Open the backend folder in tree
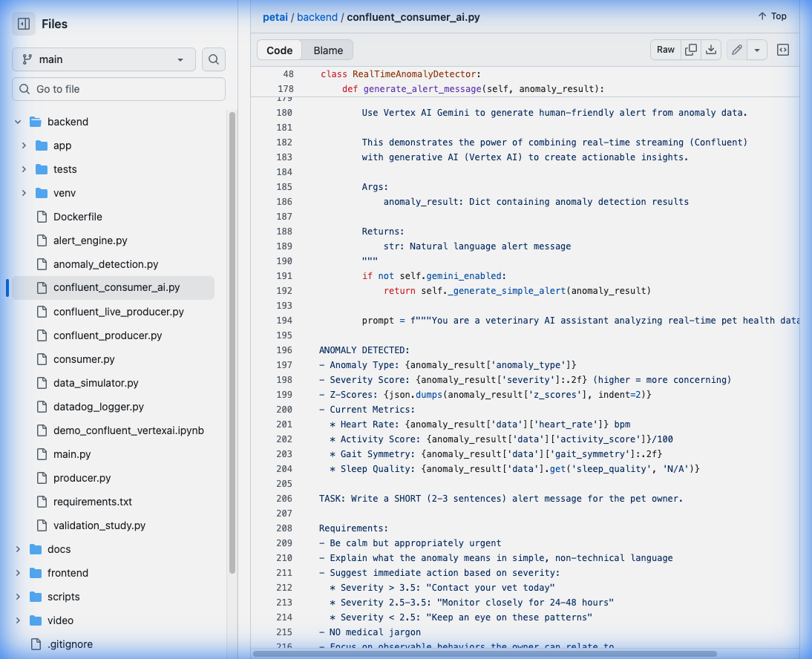 68,122
